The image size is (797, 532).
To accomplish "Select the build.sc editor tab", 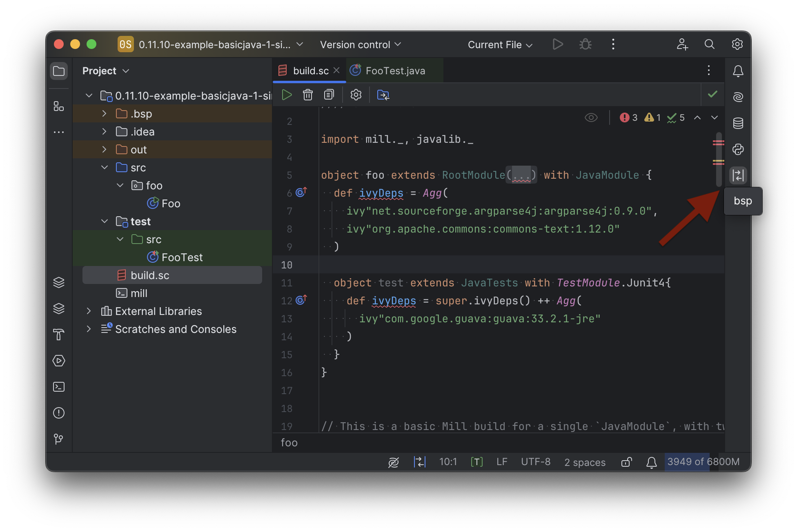I will 311,70.
